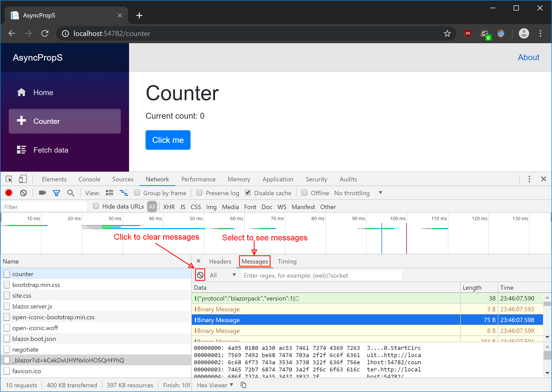Click the regex message filter input field

(321, 275)
